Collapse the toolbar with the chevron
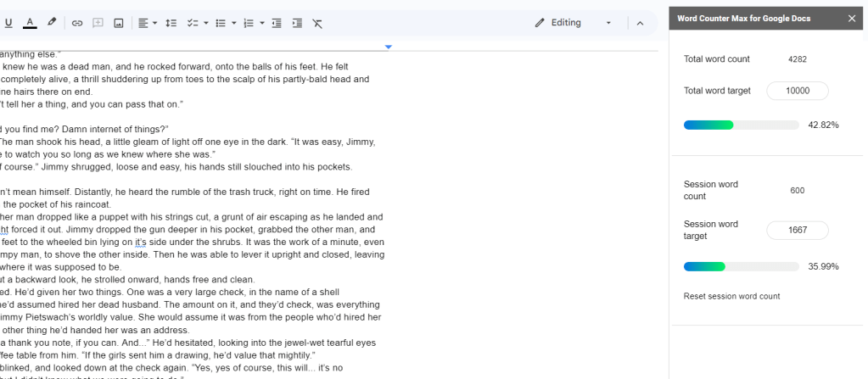The width and height of the screenshot is (868, 379). [x=641, y=23]
